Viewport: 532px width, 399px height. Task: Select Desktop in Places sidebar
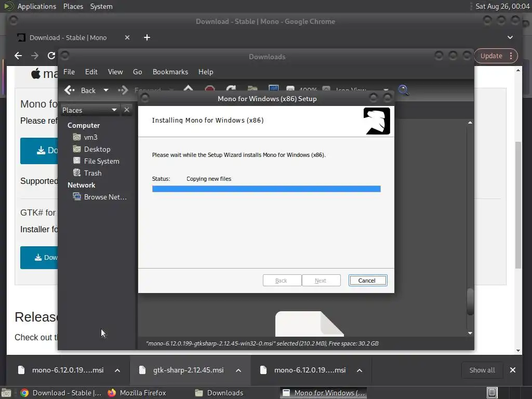click(x=91, y=149)
